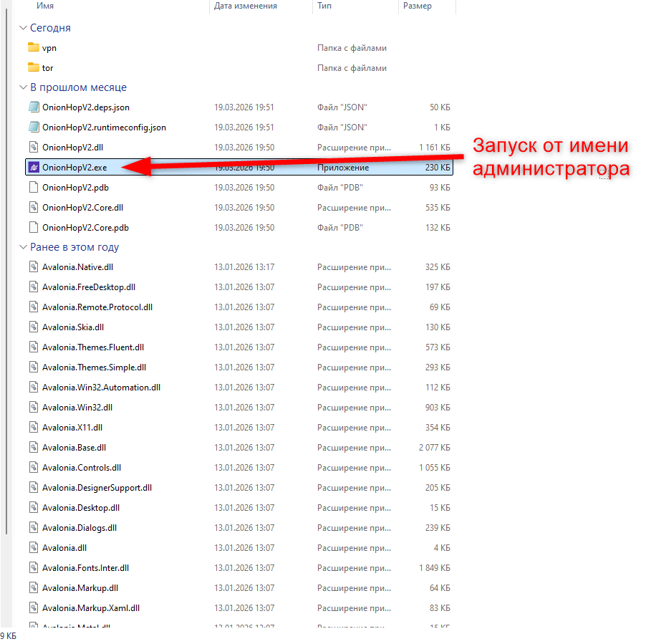
Task: Click the tor folder icon
Action: coord(33,67)
